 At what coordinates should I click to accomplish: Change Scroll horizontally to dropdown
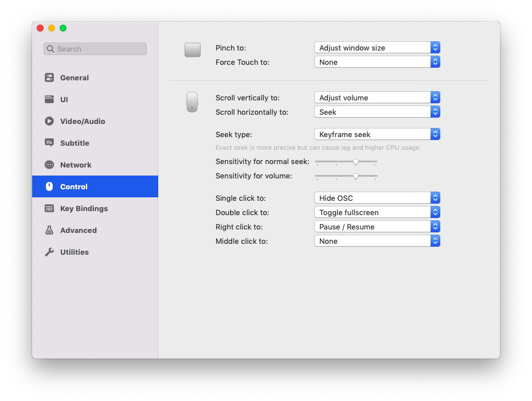(x=377, y=112)
